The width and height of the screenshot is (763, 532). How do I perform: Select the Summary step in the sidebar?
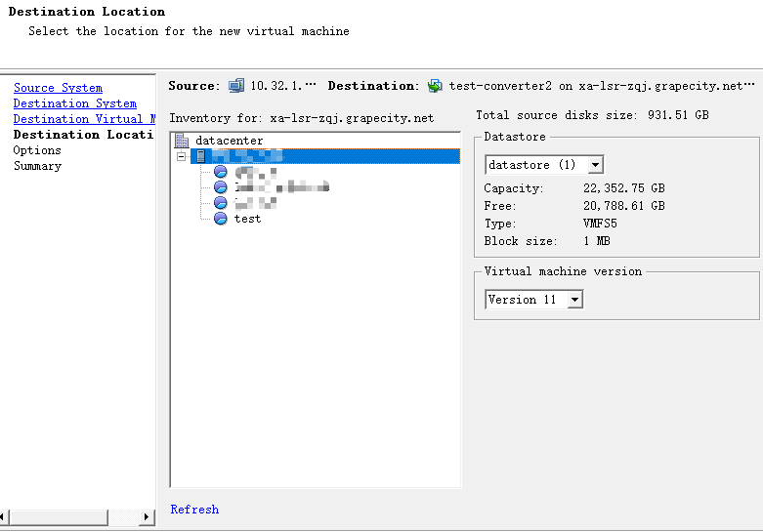pos(37,166)
